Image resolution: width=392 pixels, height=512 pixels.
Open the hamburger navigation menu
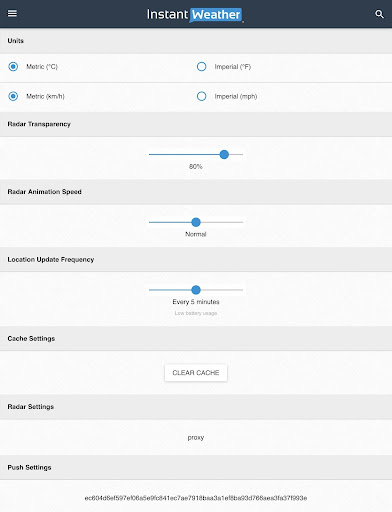[x=12, y=13]
